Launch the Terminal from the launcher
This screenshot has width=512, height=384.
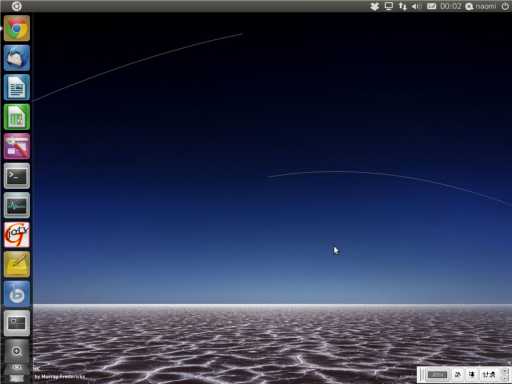(17, 176)
